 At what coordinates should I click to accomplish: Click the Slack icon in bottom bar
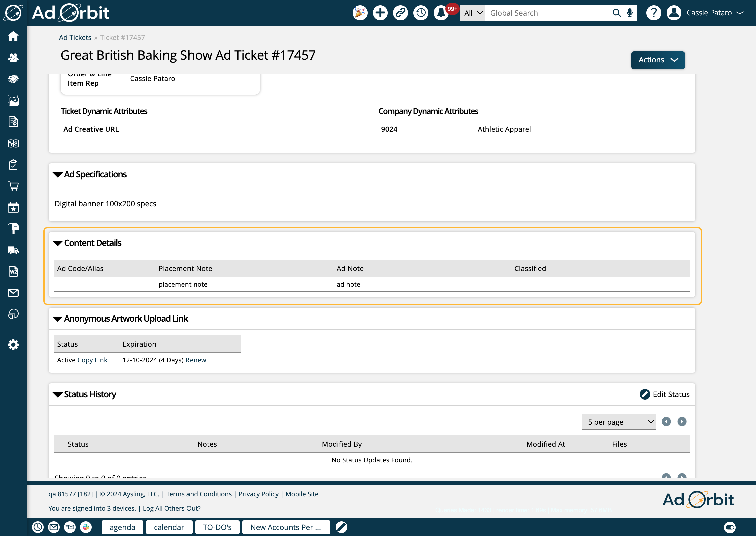coord(86,527)
